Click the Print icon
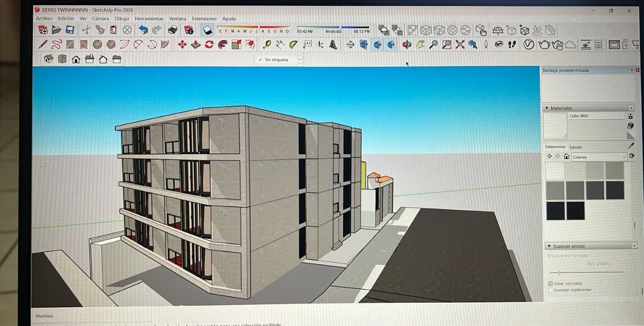Viewport: 644px width, 326px height. click(173, 30)
